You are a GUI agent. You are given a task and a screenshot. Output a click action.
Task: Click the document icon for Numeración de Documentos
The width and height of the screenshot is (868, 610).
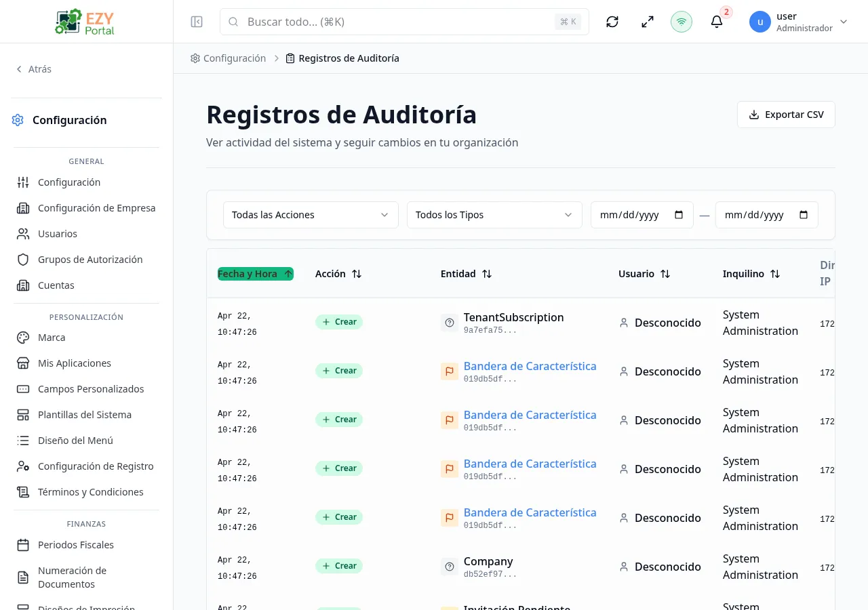click(23, 577)
